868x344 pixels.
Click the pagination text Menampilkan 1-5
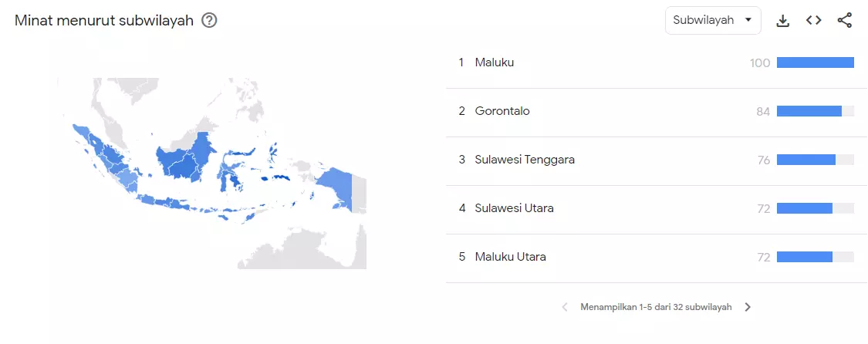(x=656, y=307)
